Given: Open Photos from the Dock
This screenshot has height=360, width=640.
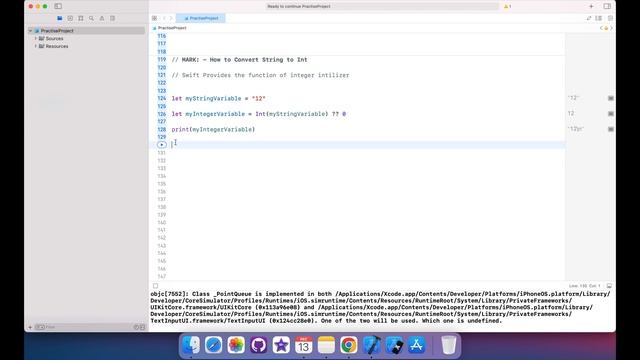Looking at the screenshot, I should pyautogui.click(x=236, y=345).
